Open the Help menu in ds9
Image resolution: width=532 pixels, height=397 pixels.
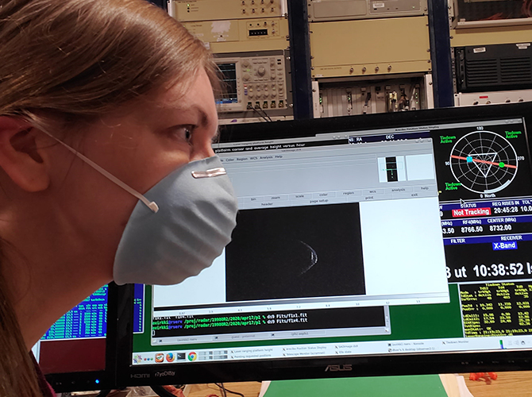279,156
